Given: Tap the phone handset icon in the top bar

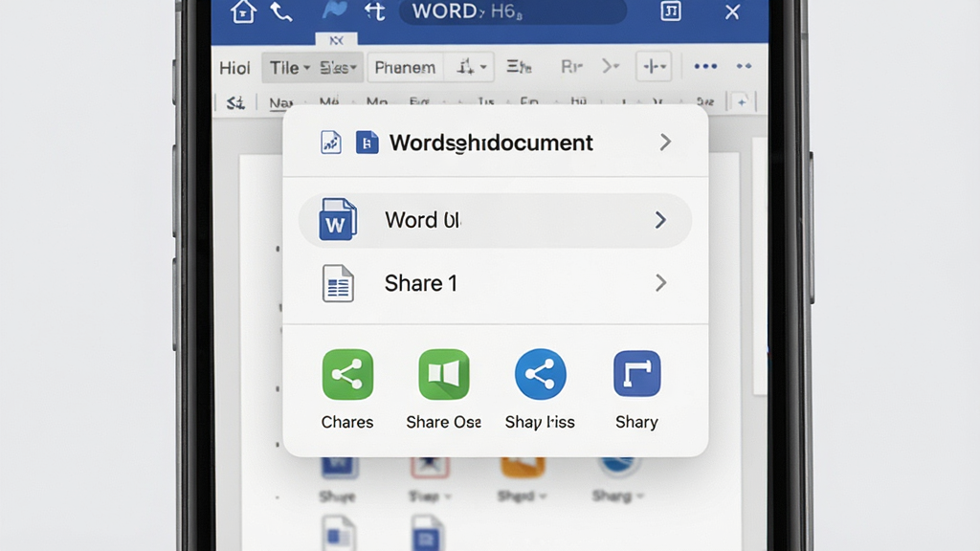Looking at the screenshot, I should (x=280, y=11).
